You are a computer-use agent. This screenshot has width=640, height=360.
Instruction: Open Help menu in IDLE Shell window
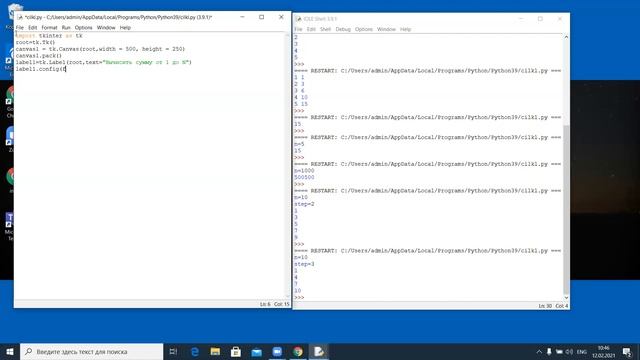coord(405,29)
